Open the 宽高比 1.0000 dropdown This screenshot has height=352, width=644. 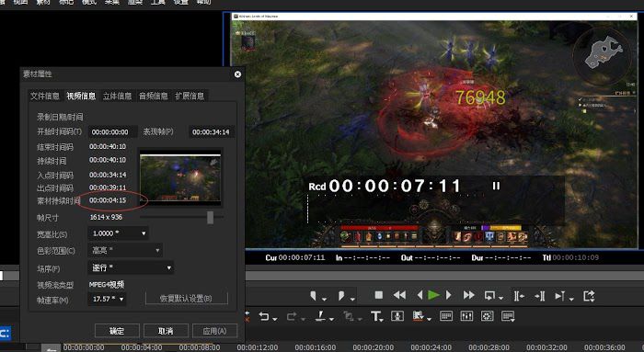click(x=119, y=233)
